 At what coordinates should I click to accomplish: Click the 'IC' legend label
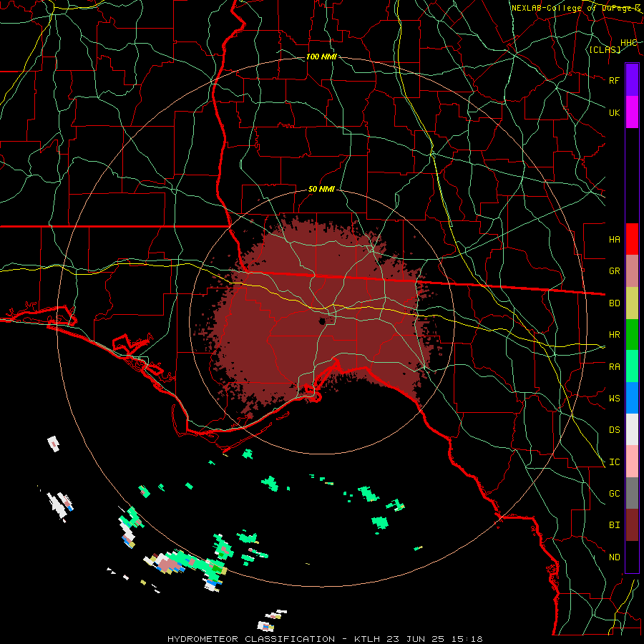pos(614,462)
